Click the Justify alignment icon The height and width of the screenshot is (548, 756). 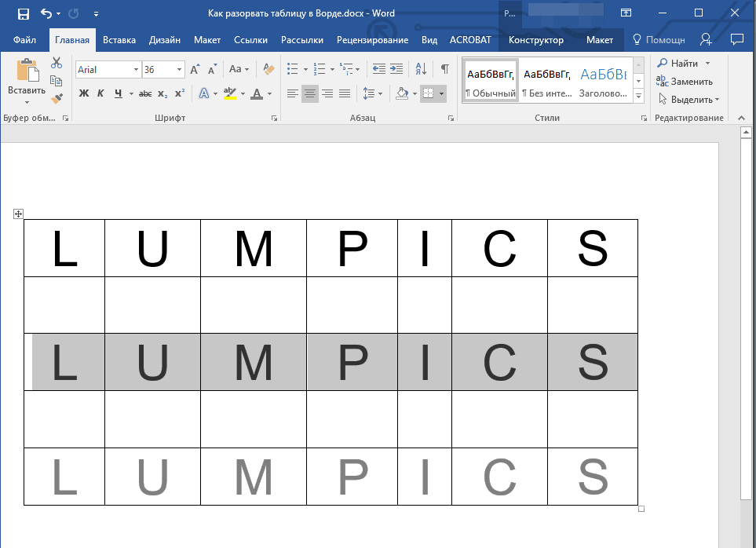(x=345, y=93)
